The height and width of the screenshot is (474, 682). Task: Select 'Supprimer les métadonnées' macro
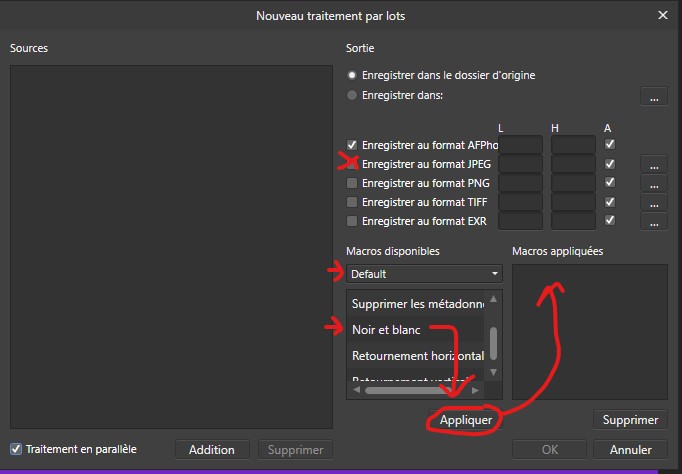tap(417, 304)
